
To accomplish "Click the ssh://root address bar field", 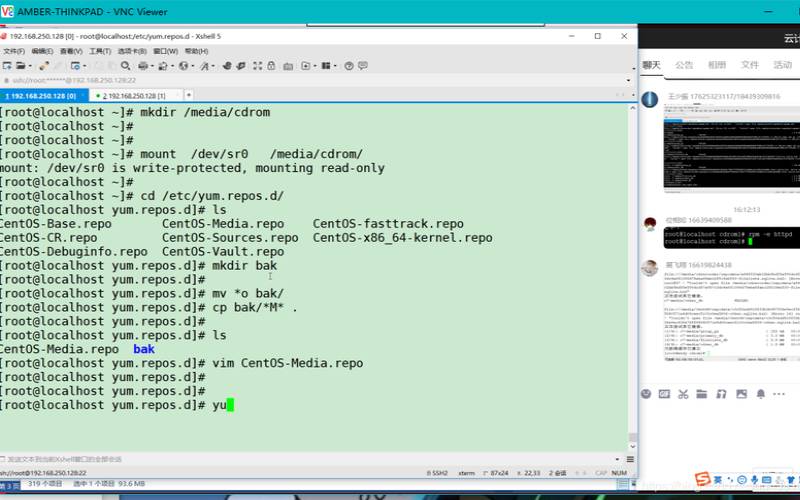I will tap(314, 81).
